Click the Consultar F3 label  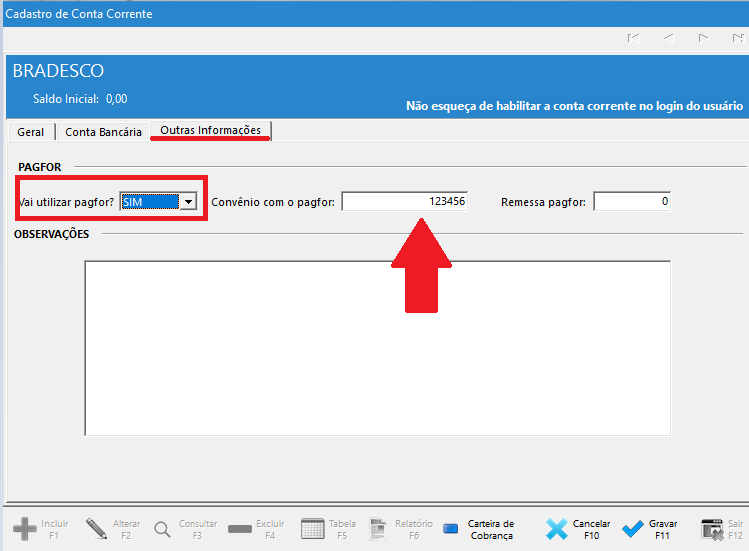[x=198, y=529]
